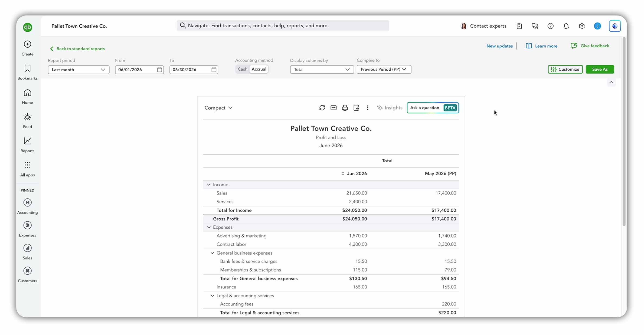Open the Help question mark icon
This screenshot has width=644, height=335.
[550, 26]
